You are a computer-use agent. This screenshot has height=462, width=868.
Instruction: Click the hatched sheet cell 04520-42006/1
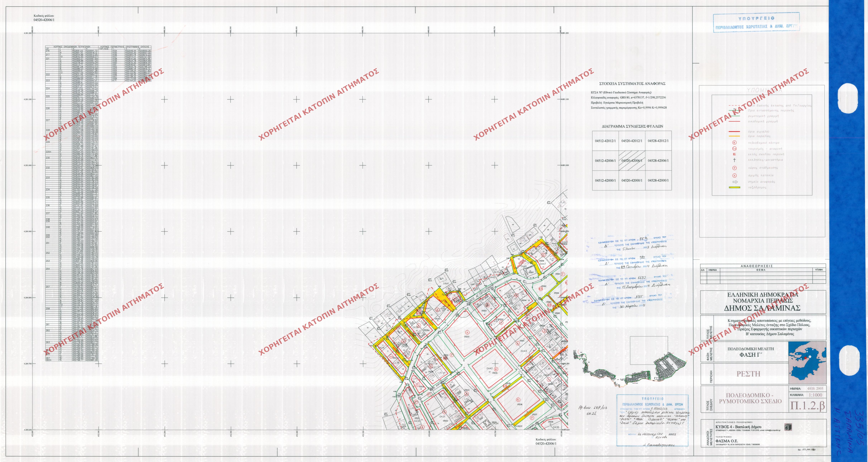(x=632, y=161)
